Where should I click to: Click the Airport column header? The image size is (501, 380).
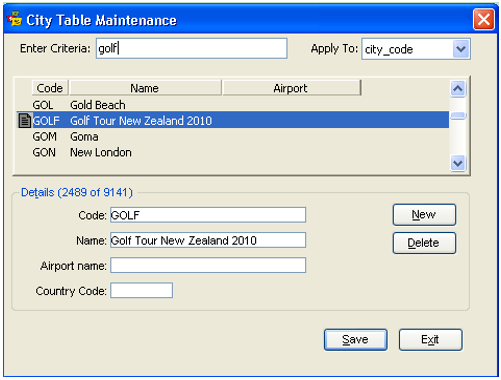(x=291, y=88)
